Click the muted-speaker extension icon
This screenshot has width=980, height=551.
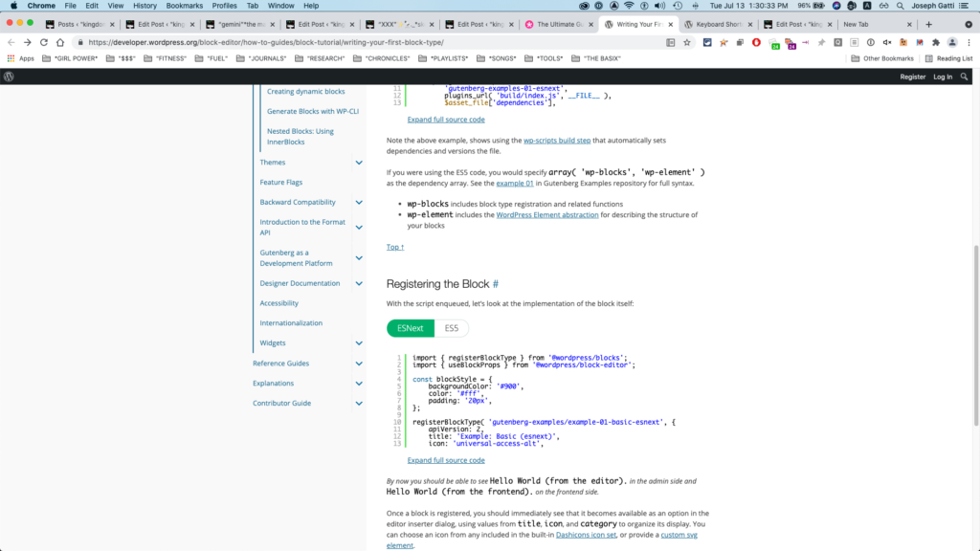pyautogui.click(x=886, y=42)
